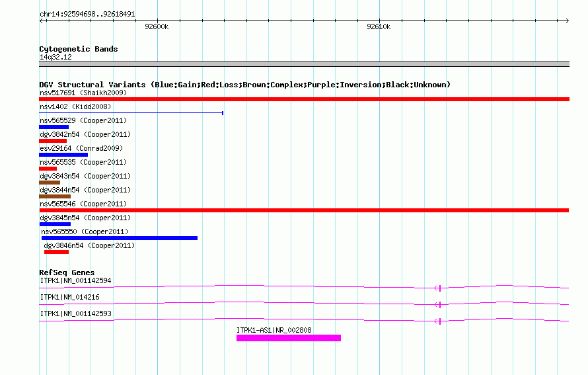Screen dimensions: 588x375
Task: Click the left arrow of the ruler
Action: click(42, 21)
